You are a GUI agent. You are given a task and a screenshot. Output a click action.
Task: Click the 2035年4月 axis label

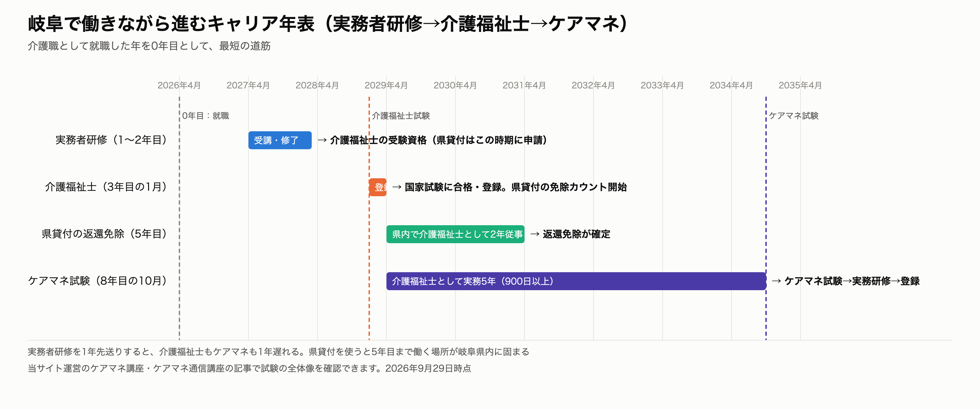coord(800,85)
